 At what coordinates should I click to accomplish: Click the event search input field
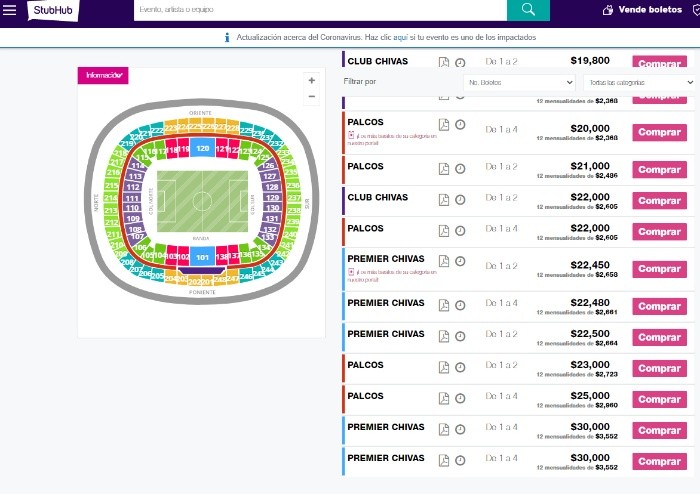click(320, 10)
